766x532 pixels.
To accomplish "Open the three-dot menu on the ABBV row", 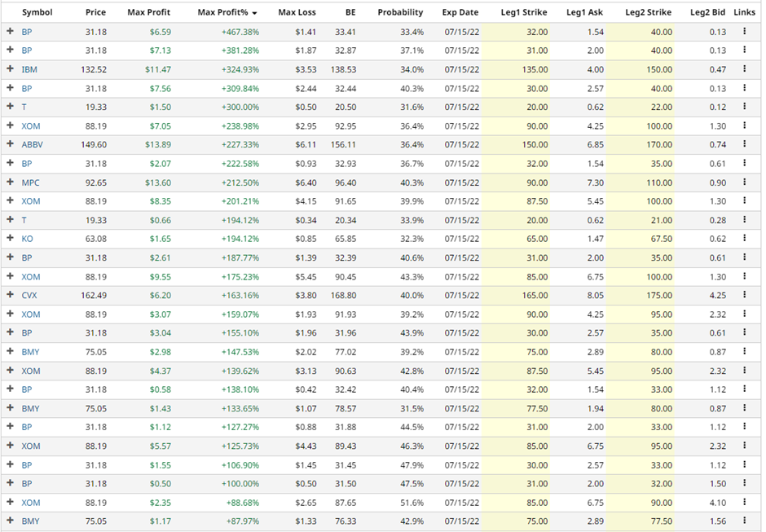I will pos(744,144).
